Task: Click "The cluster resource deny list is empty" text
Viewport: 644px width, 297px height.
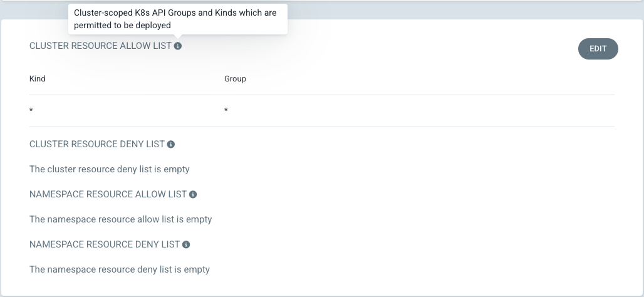Action: point(110,169)
